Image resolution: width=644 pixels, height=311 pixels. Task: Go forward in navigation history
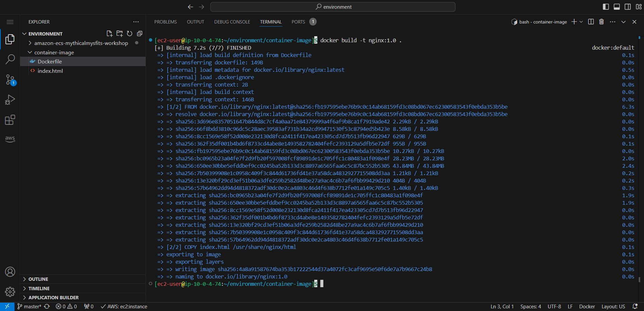point(202,7)
